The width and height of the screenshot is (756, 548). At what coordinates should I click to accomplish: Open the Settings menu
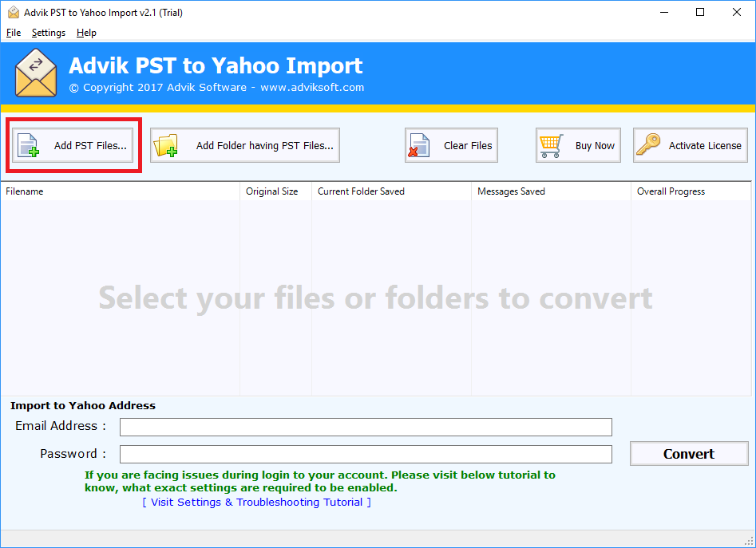tap(49, 33)
